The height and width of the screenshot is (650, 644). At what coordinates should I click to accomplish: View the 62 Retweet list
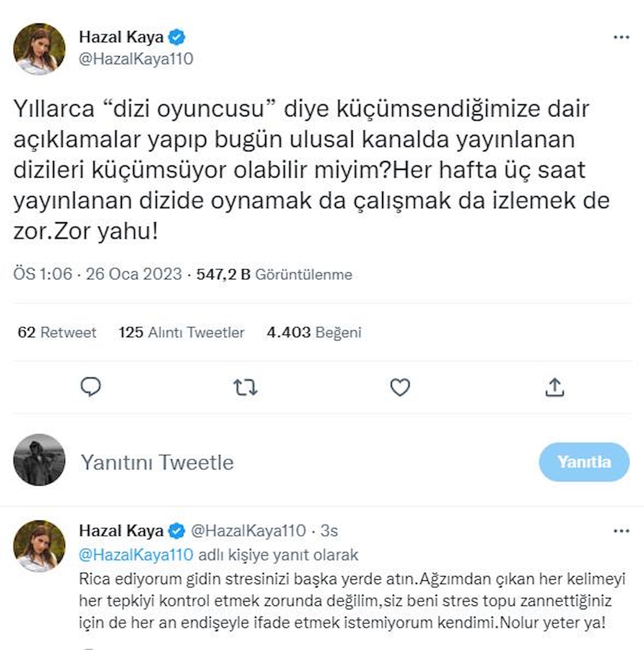pos(57,333)
